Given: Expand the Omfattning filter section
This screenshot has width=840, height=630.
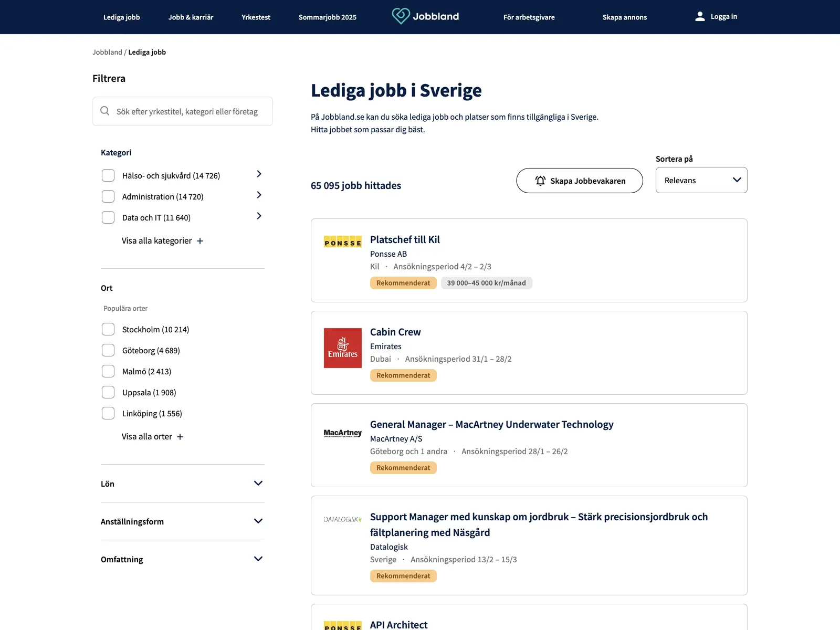Looking at the screenshot, I should 183,559.
